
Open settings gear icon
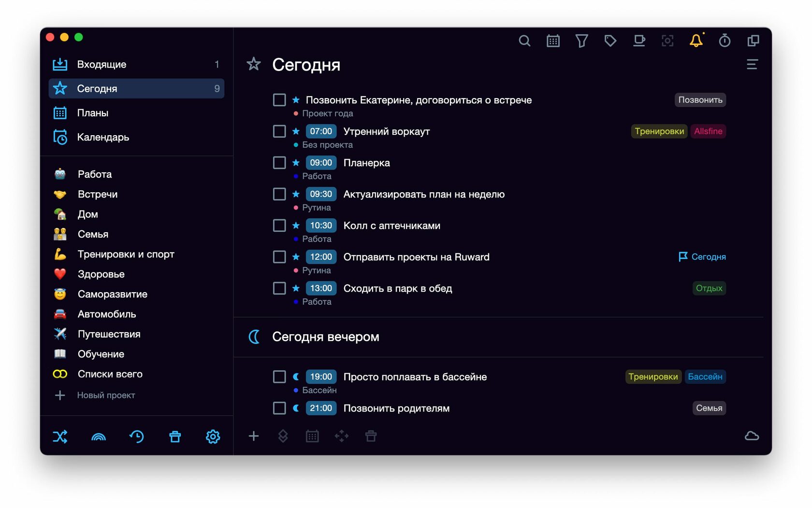pyautogui.click(x=213, y=437)
